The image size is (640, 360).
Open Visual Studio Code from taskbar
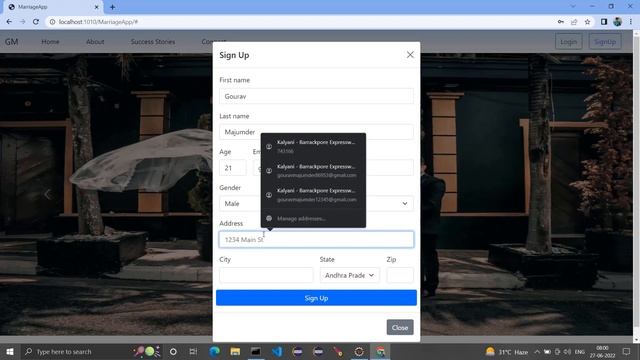click(x=277, y=351)
